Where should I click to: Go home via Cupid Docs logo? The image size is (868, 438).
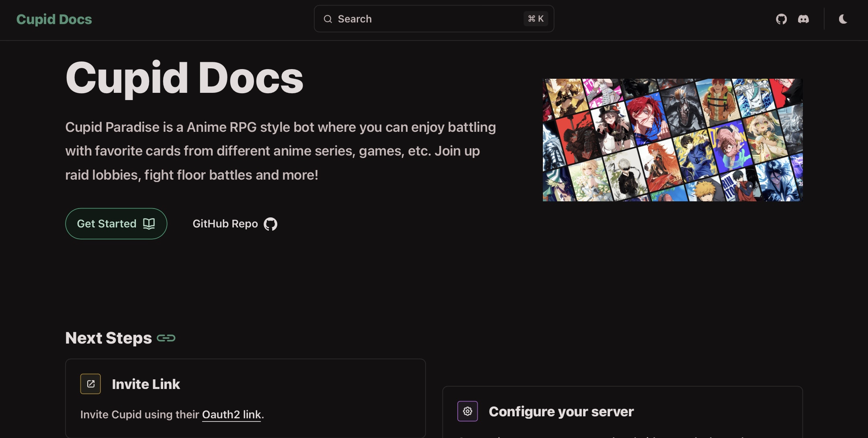tap(54, 19)
